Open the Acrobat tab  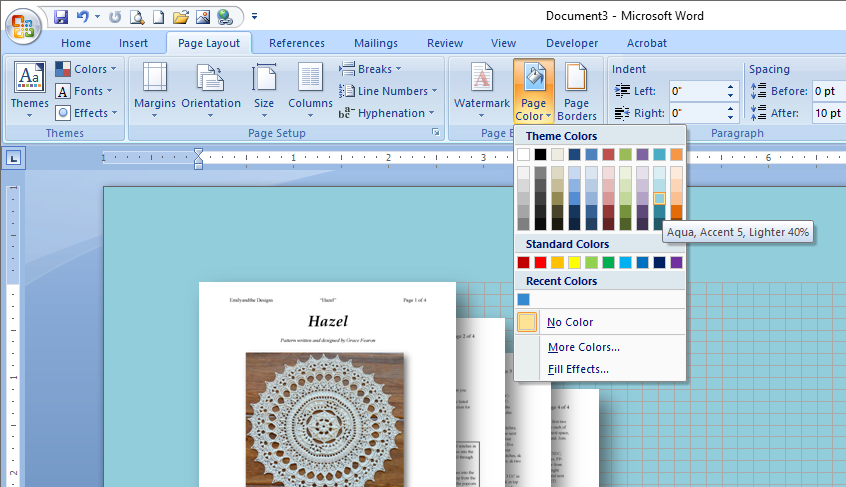[x=646, y=43]
